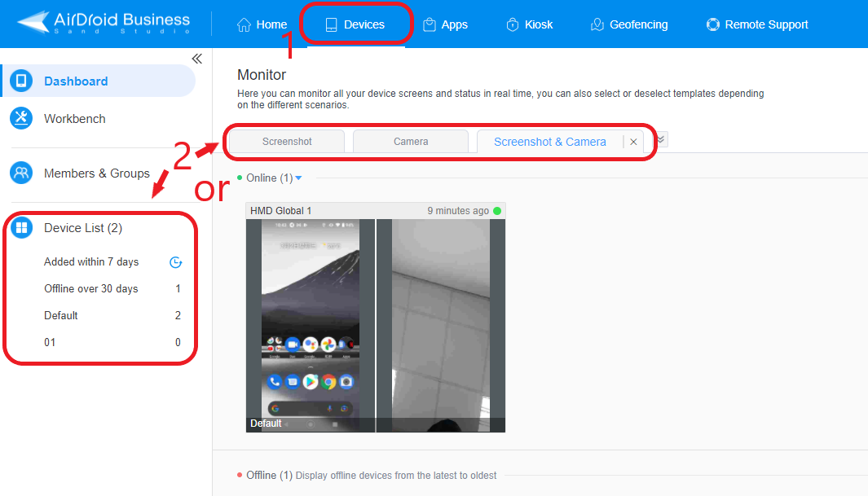Open Members & Groups
Screen dimensions: 868x496
(x=99, y=173)
